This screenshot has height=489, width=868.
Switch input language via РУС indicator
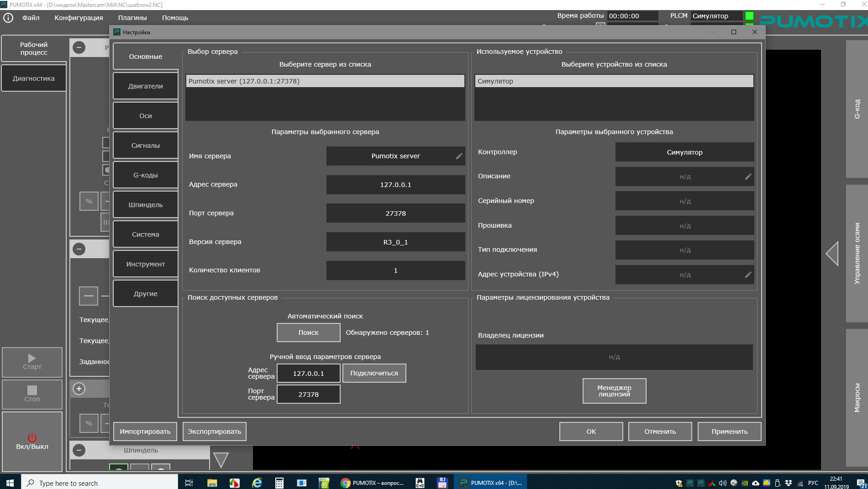click(x=813, y=483)
